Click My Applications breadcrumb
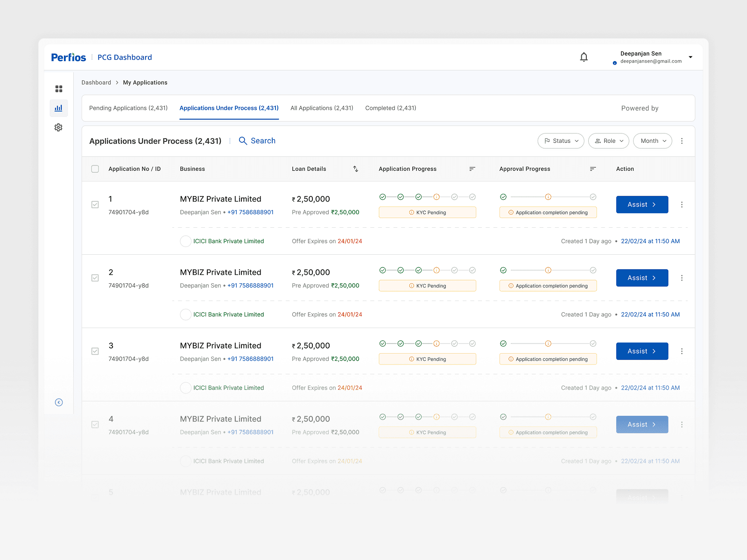The height and width of the screenshot is (560, 747). point(145,83)
